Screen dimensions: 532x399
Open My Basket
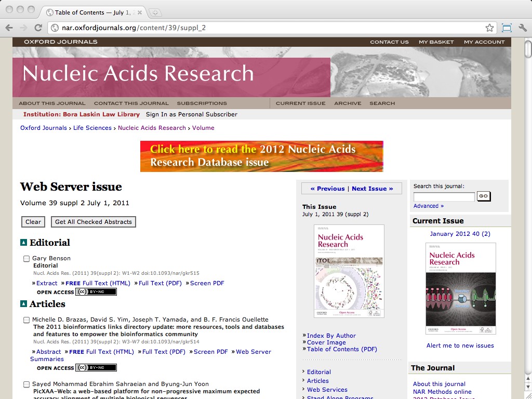click(436, 42)
